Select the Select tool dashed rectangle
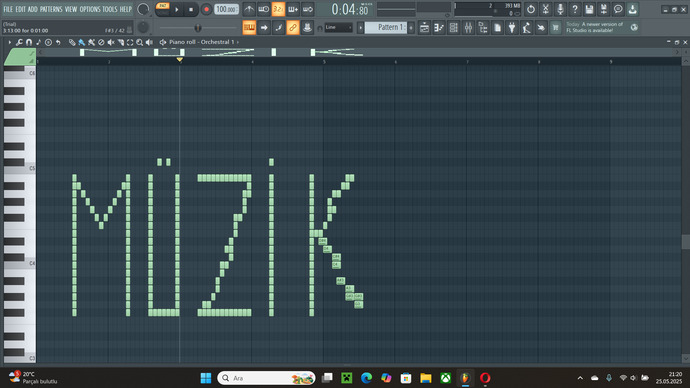690x388 pixels. (x=130, y=42)
